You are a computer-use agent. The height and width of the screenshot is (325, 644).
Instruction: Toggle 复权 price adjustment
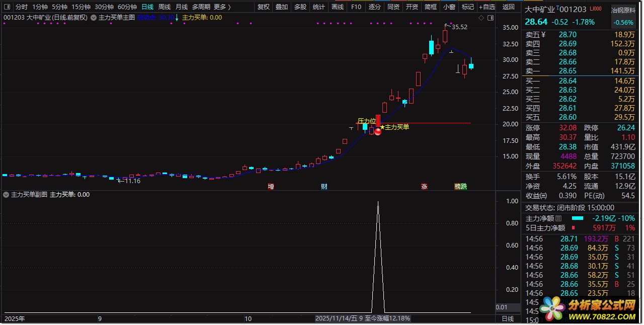tap(264, 7)
